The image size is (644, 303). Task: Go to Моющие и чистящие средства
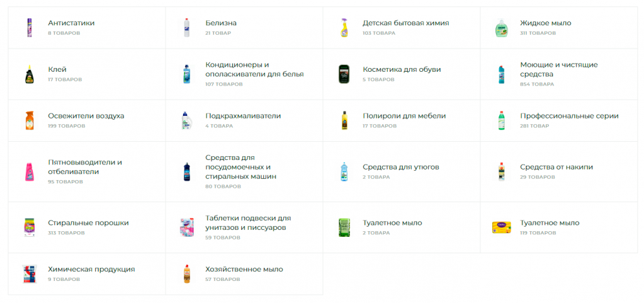[558, 69]
